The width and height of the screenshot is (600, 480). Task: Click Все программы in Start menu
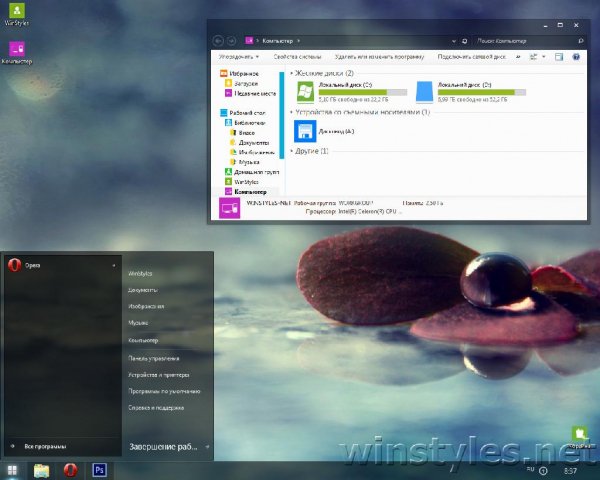pos(45,446)
